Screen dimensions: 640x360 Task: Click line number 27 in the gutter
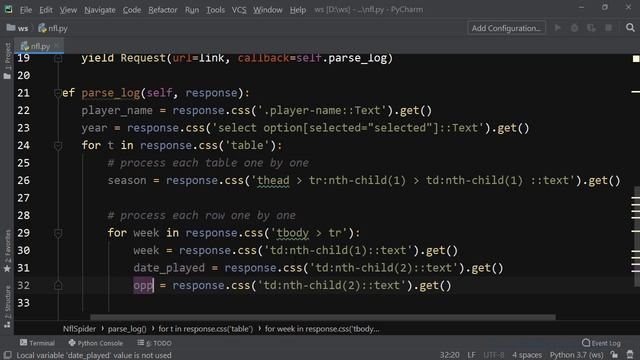coord(24,198)
